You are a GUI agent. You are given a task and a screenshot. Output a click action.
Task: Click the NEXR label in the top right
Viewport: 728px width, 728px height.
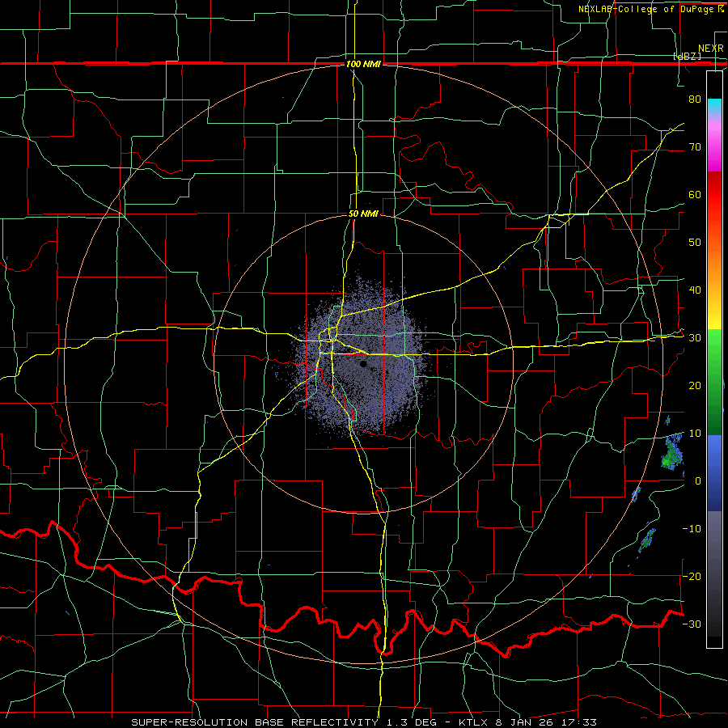pyautogui.click(x=711, y=49)
